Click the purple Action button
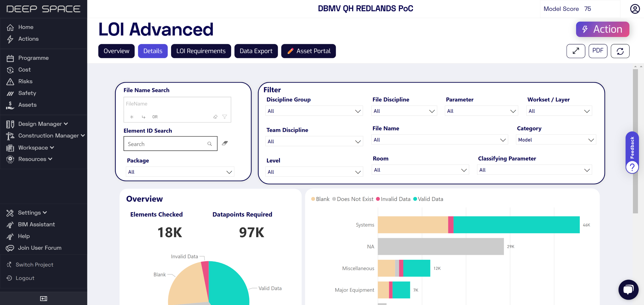 602,29
